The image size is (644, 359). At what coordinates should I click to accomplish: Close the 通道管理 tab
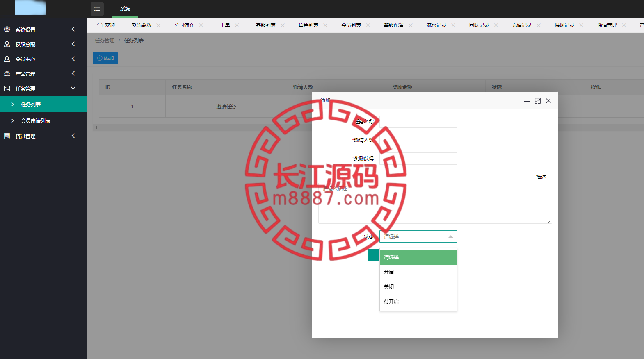coord(624,25)
